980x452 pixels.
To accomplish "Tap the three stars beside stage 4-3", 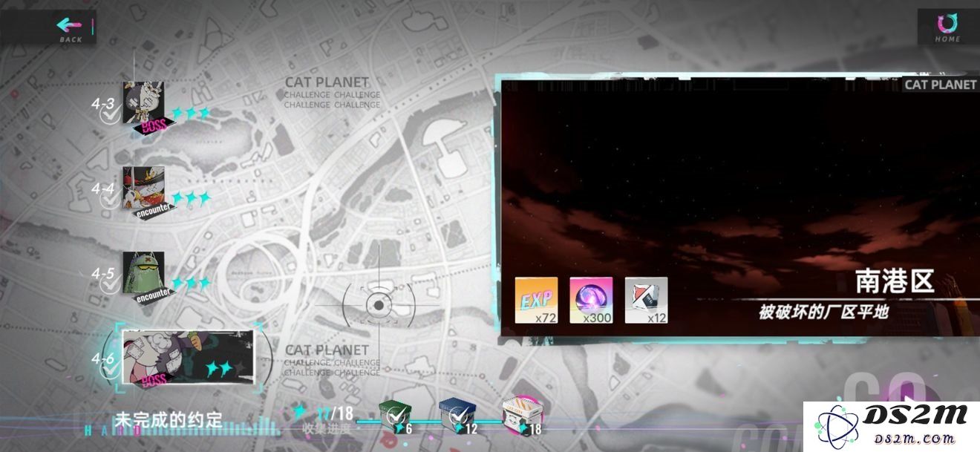I will [191, 113].
